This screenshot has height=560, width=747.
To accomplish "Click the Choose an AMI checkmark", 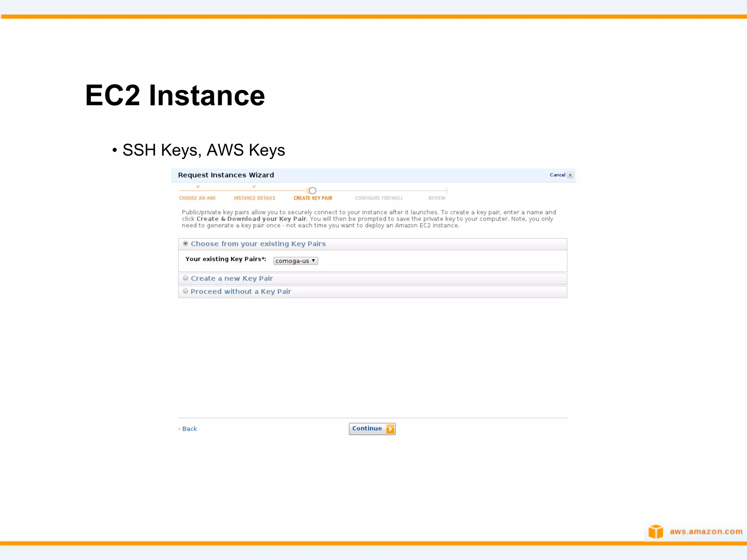I will (x=198, y=186).
